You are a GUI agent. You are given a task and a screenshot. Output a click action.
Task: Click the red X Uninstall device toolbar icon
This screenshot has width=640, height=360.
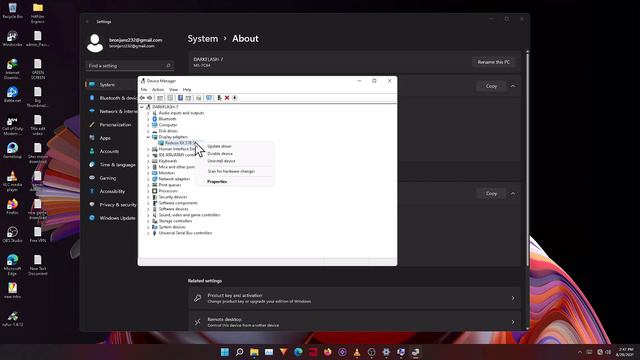pyautogui.click(x=227, y=98)
